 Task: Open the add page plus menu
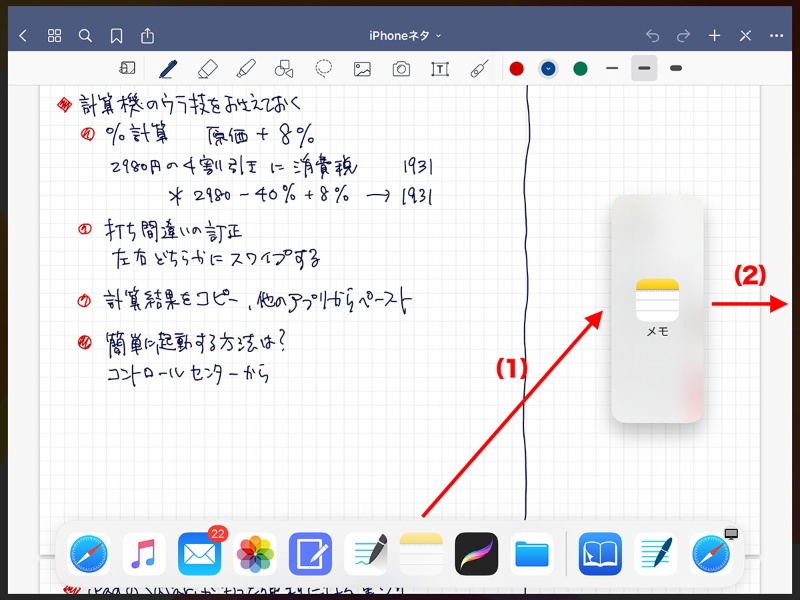click(714, 36)
